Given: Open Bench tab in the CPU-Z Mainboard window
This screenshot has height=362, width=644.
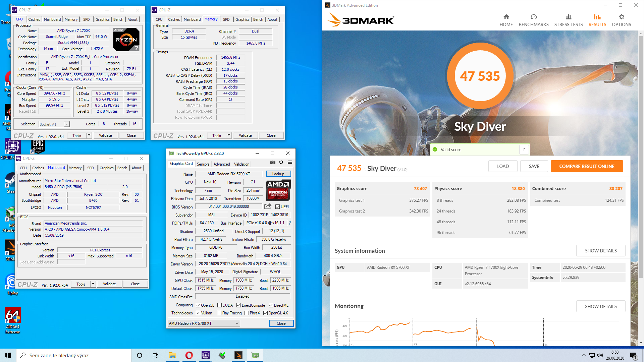Looking at the screenshot, I should tap(122, 168).
